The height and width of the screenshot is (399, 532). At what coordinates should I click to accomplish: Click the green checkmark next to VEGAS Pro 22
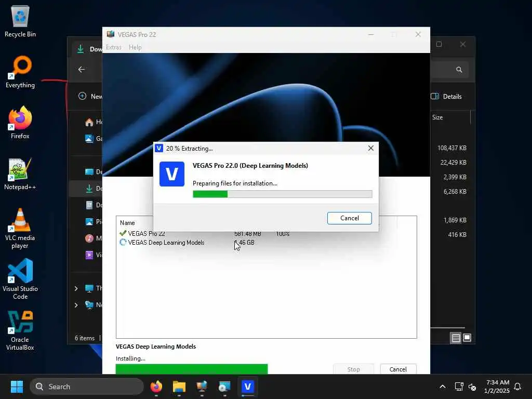pos(123,233)
